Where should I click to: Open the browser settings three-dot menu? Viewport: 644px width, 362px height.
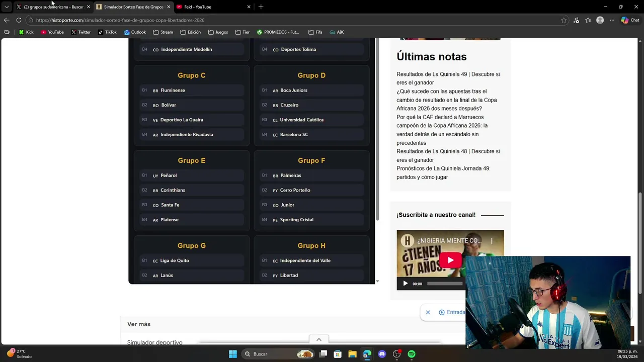point(612,20)
